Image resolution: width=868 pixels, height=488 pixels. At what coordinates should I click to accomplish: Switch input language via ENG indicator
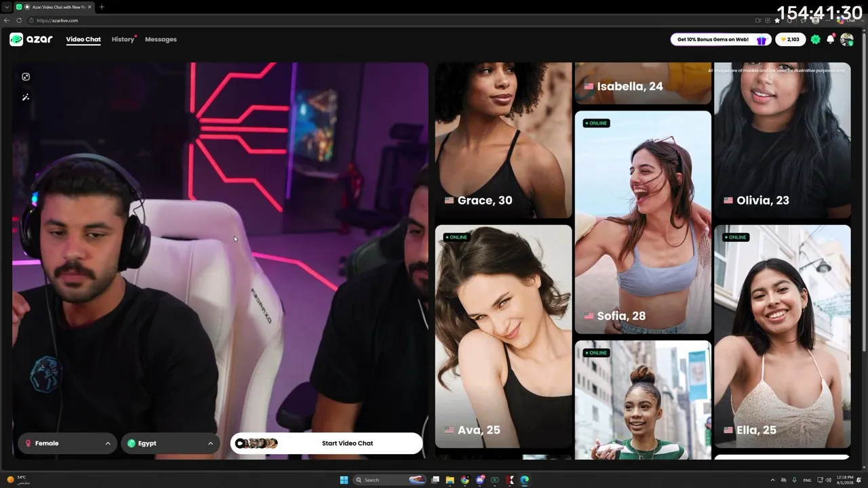807,480
